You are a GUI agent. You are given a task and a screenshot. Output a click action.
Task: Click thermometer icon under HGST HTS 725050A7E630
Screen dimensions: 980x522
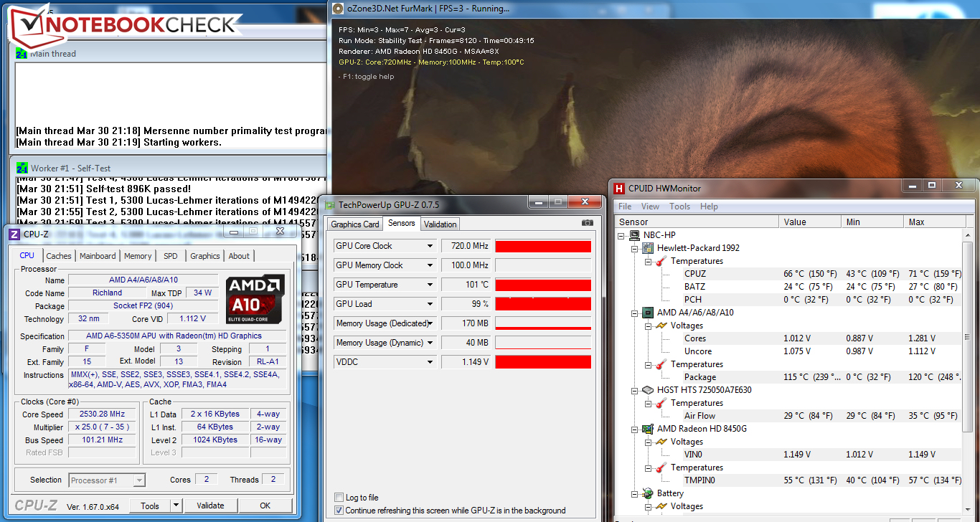click(x=661, y=403)
